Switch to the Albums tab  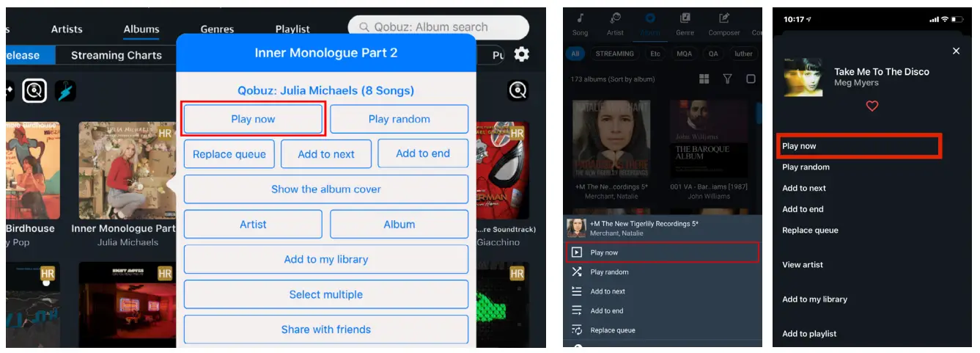pos(141,29)
